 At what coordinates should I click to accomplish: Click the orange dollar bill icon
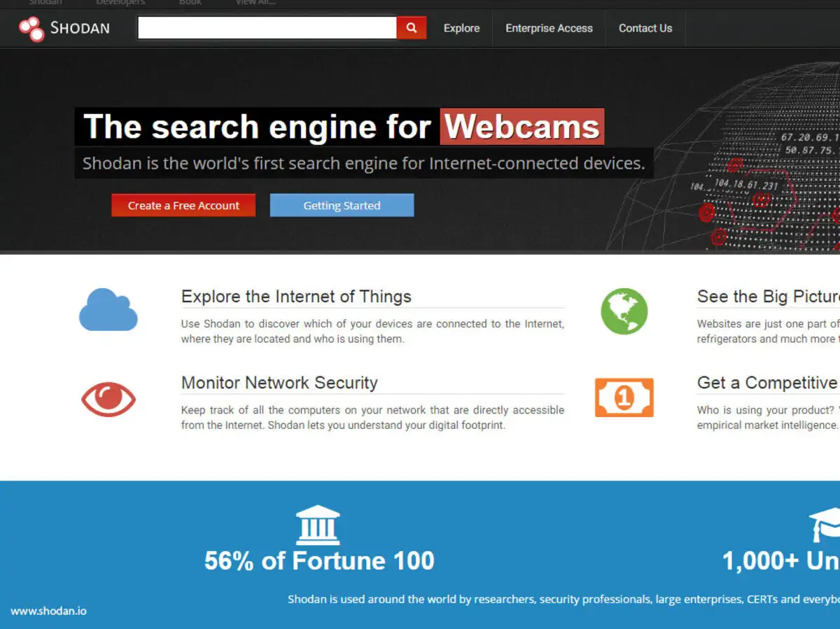pos(624,398)
